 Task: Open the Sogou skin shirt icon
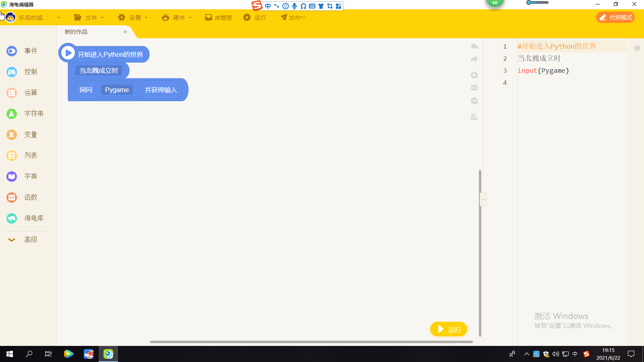pyautogui.click(x=321, y=6)
